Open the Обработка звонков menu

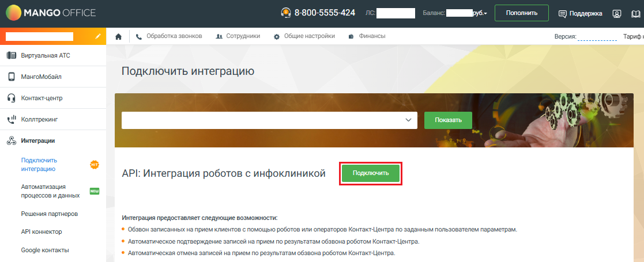169,36
